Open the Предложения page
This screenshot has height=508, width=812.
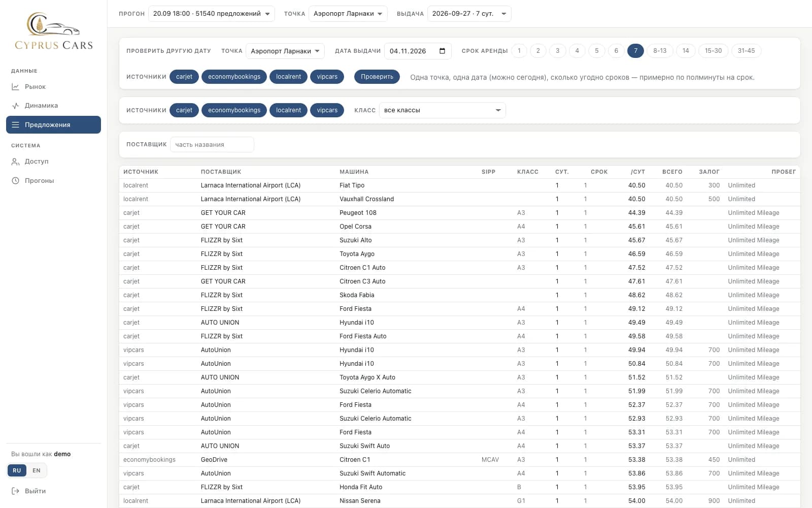53,125
